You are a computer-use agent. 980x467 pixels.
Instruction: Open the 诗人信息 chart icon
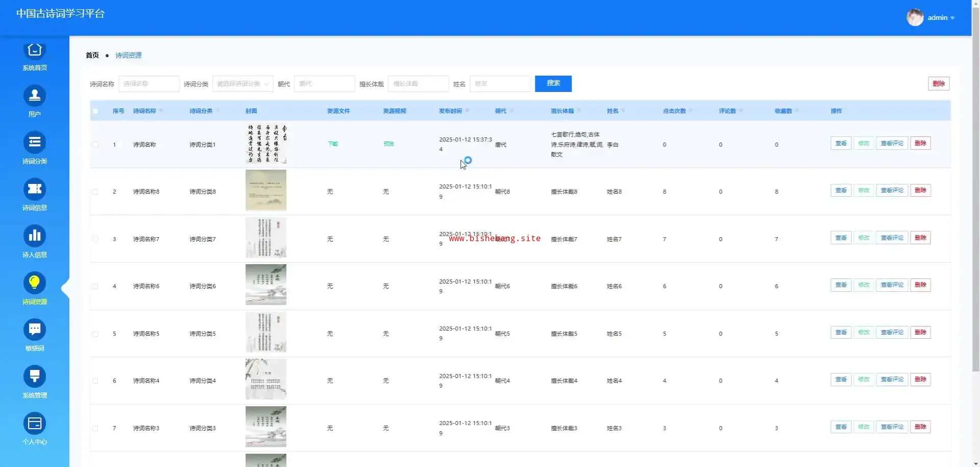point(34,236)
